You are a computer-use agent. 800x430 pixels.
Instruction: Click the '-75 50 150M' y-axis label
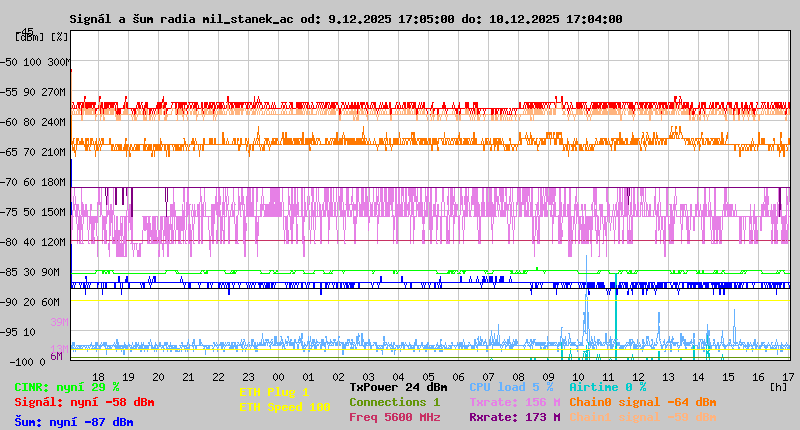click(x=33, y=212)
